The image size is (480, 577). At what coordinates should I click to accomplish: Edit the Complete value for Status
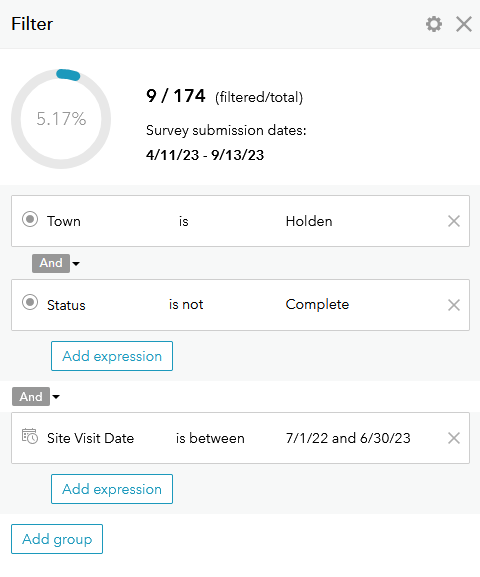click(317, 304)
